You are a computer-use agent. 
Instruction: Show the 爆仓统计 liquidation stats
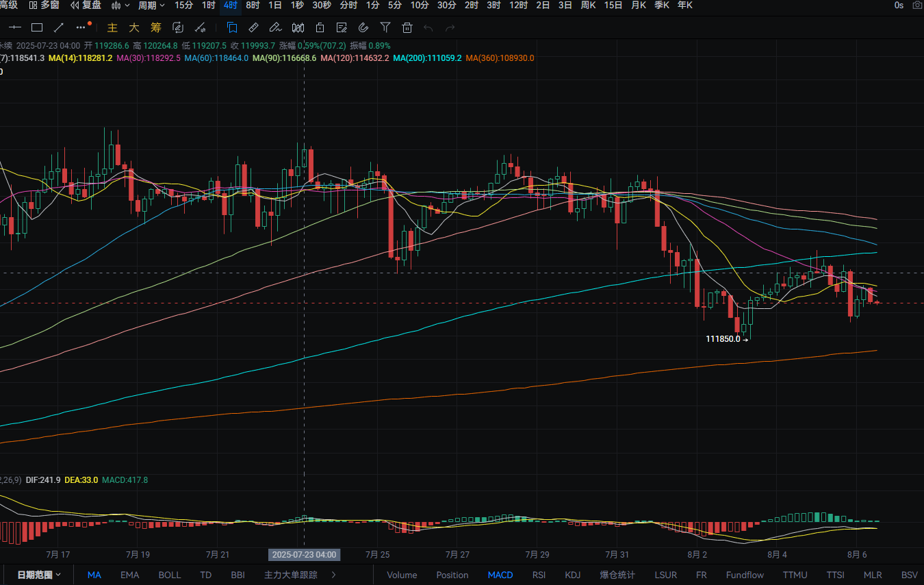[x=617, y=575]
